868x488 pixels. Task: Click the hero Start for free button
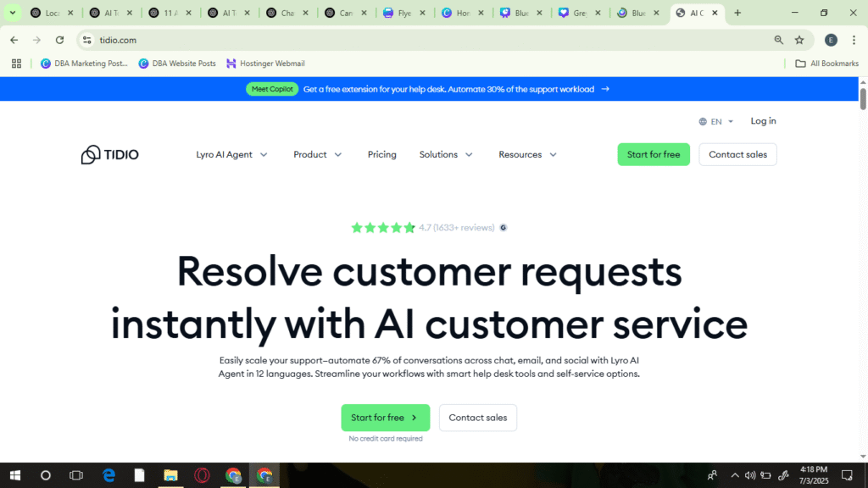[x=386, y=418]
